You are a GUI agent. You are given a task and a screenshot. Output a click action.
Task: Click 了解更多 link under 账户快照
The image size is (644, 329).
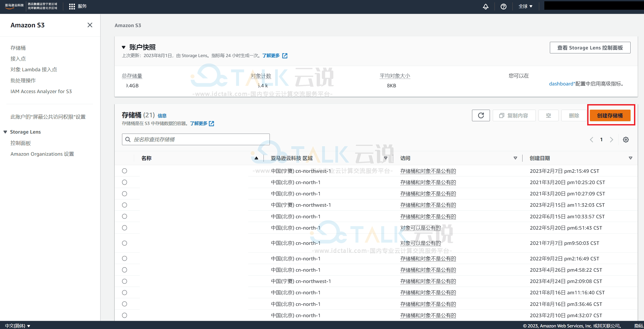point(271,55)
